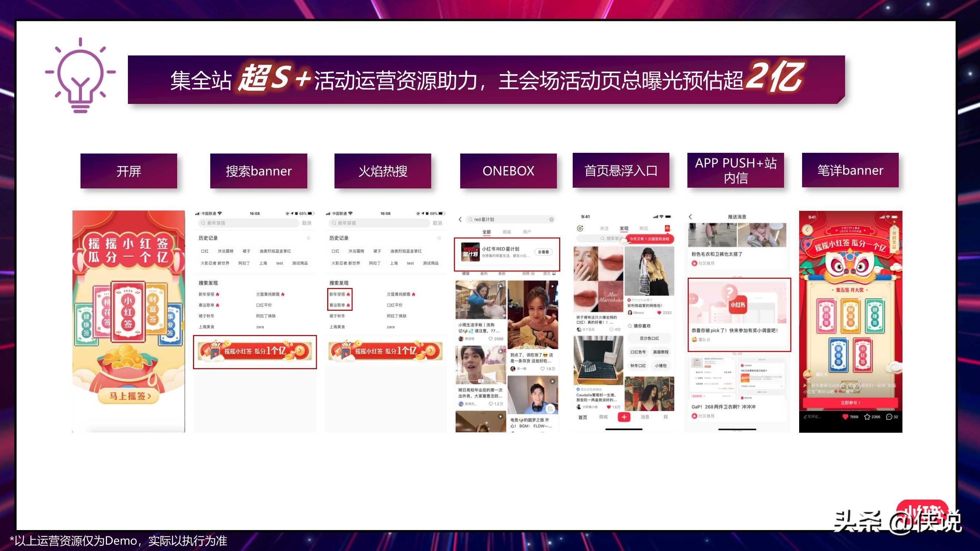
Task: Like the post with 1.2万 likes
Action: (x=491, y=404)
